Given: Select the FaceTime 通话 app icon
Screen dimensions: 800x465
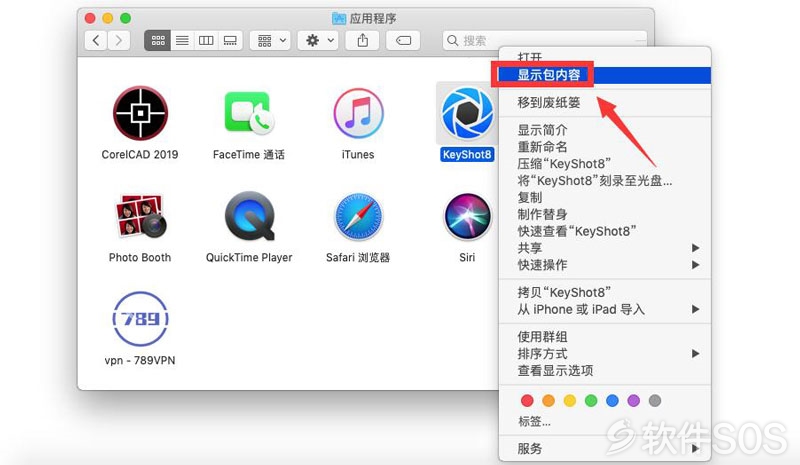Looking at the screenshot, I should click(249, 113).
